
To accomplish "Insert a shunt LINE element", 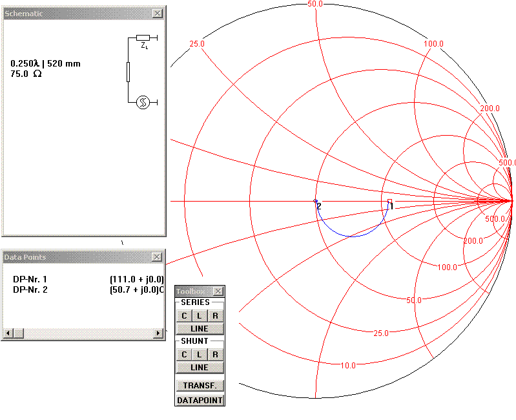I will (x=200, y=367).
